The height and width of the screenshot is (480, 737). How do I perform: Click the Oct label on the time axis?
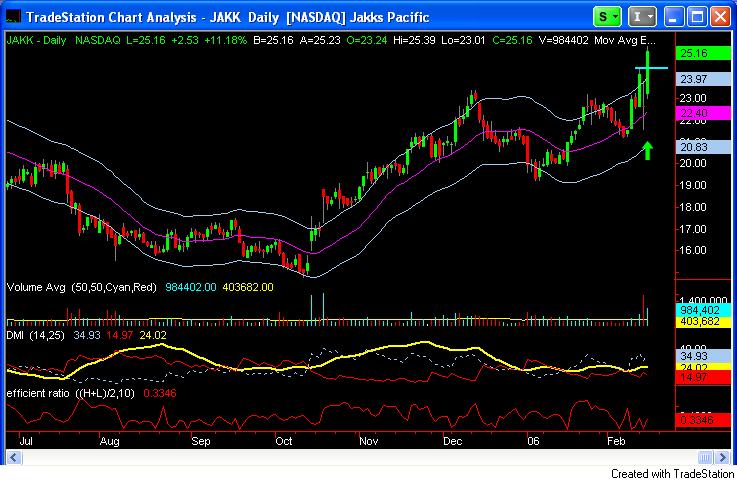point(284,441)
